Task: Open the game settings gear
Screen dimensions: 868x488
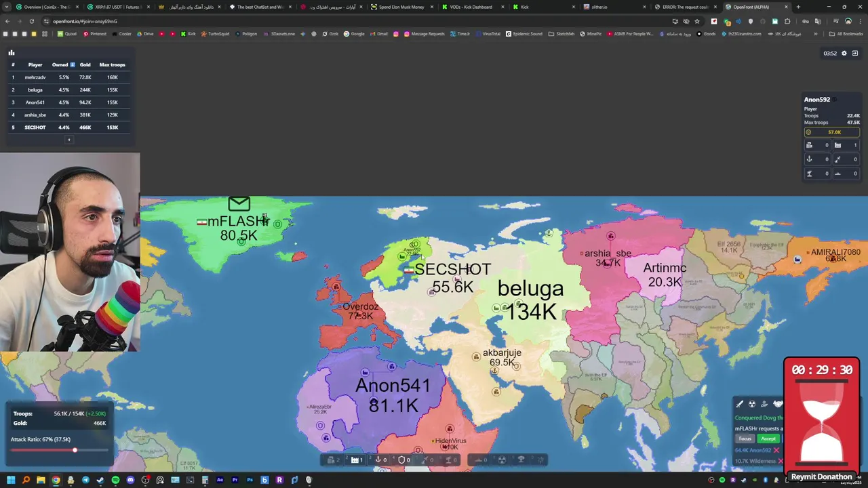Action: coord(844,54)
